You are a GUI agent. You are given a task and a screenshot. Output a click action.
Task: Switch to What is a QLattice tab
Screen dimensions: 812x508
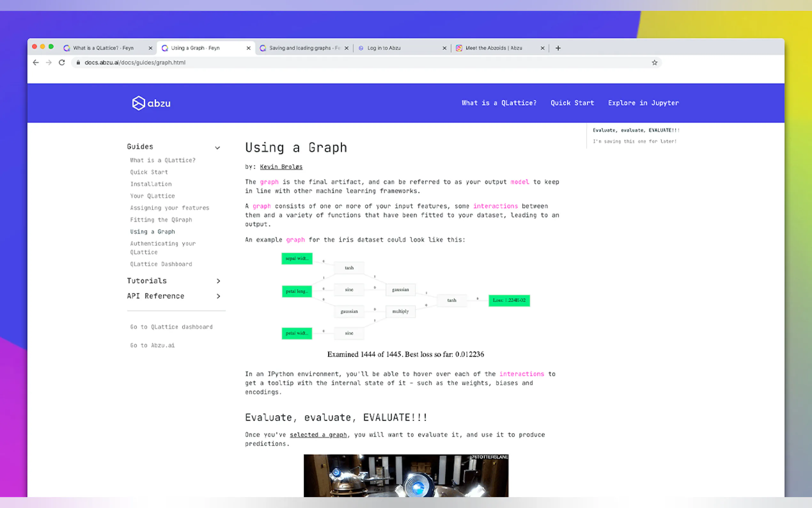(x=103, y=48)
